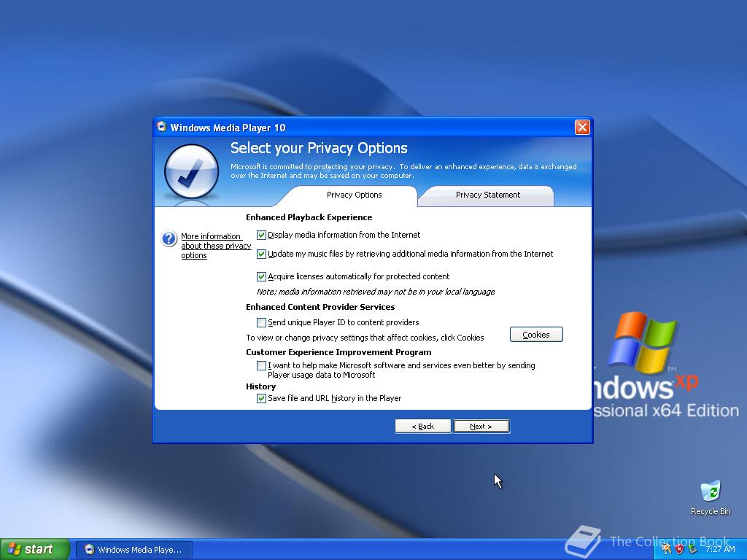
Task: Open More information about these privacy options link
Action: point(216,246)
